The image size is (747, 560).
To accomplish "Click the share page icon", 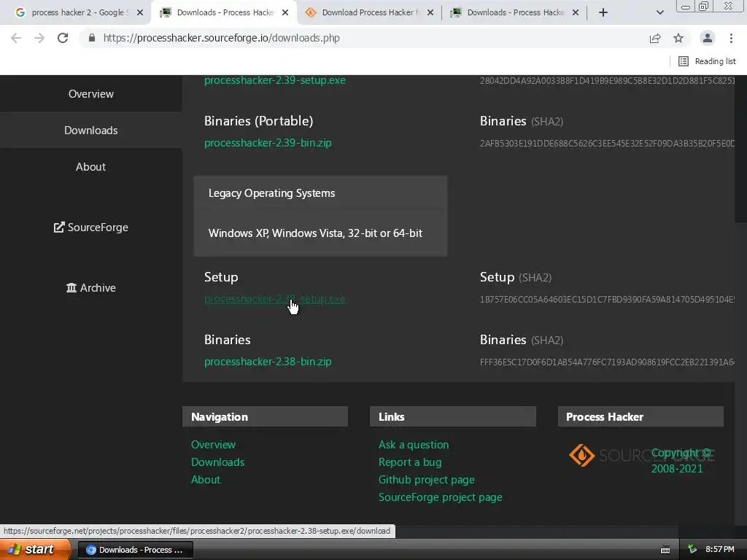I will click(x=655, y=38).
